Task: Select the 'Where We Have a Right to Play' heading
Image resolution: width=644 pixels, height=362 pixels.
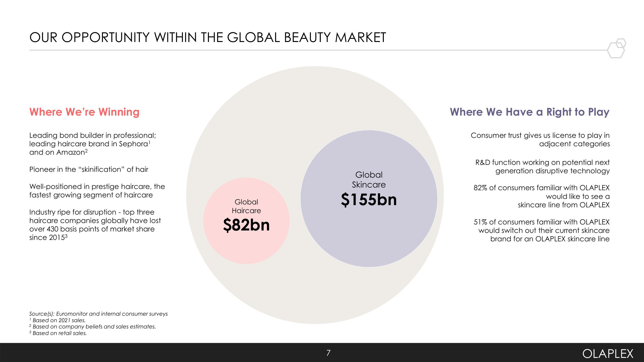Action: (x=530, y=112)
